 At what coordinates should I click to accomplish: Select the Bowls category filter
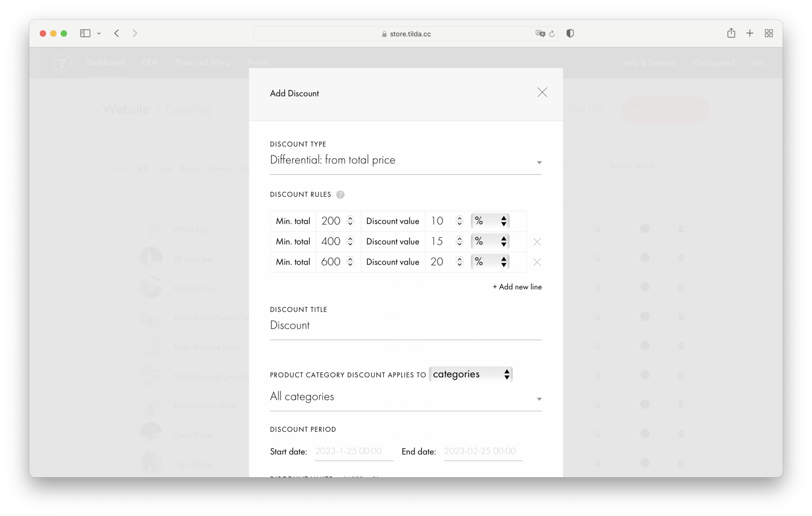click(189, 169)
